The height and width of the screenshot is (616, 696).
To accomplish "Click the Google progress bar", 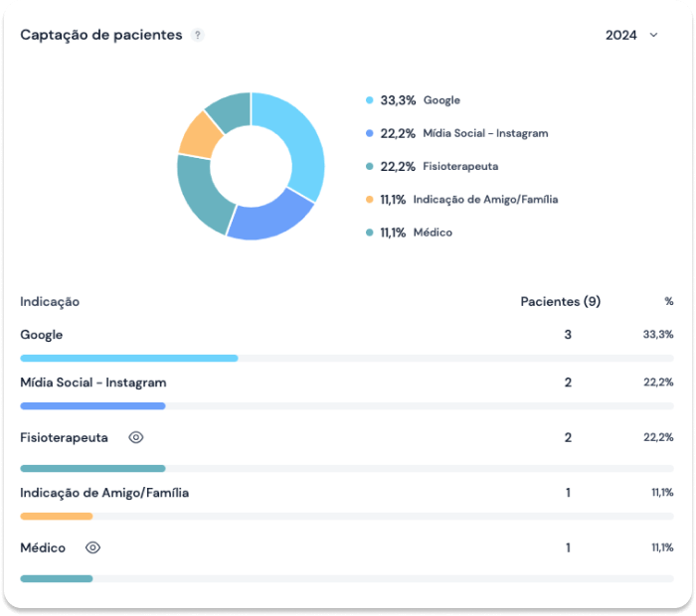I will click(x=128, y=358).
